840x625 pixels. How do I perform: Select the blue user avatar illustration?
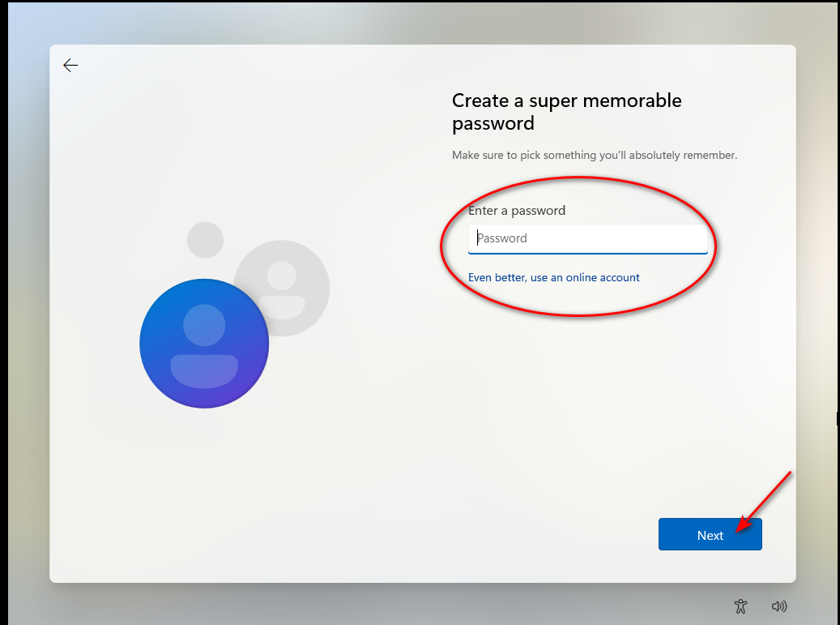[x=204, y=343]
